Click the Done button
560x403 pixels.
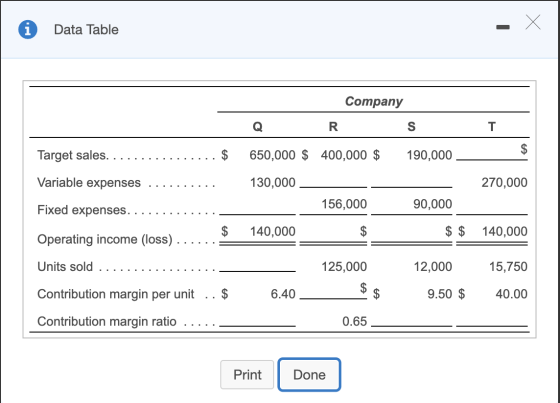click(x=309, y=375)
